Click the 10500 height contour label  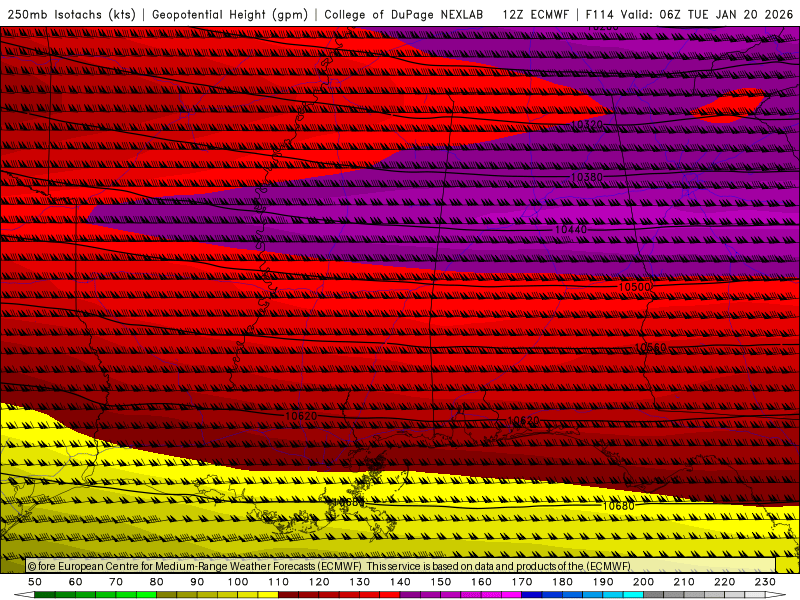tap(635, 287)
